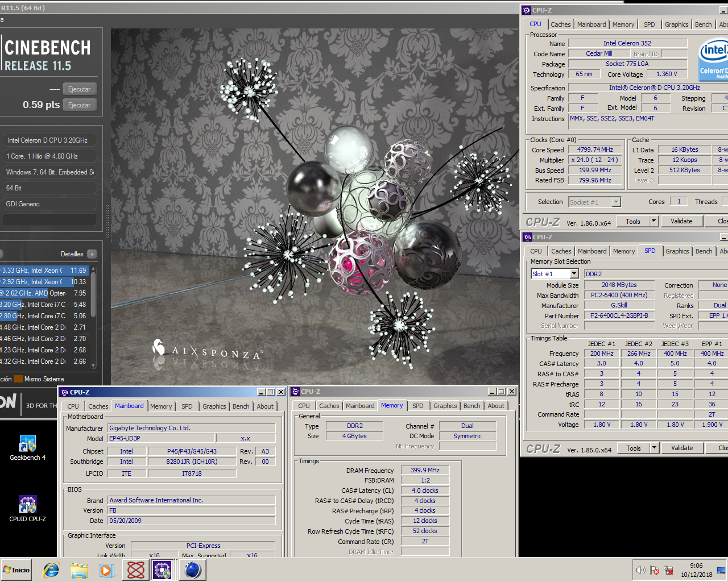The height and width of the screenshot is (582, 728).
Task: Open SPD tab in Mainboard CPU-Z window
Action: tap(187, 406)
